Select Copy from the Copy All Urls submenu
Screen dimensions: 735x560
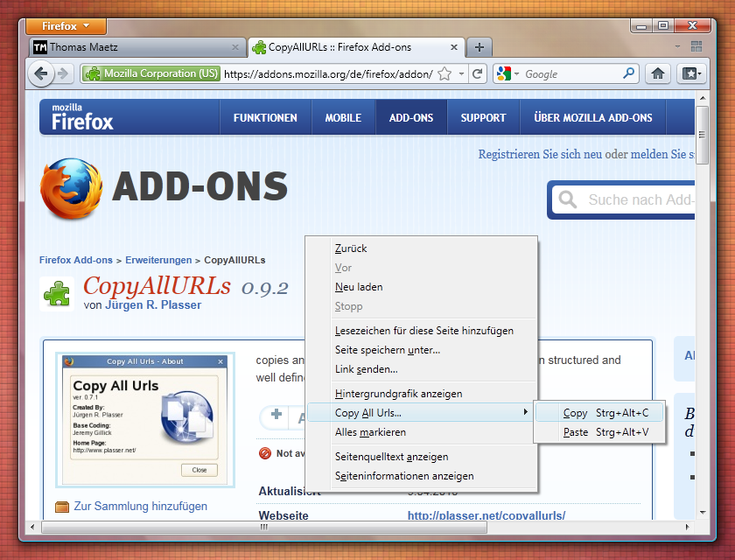576,413
